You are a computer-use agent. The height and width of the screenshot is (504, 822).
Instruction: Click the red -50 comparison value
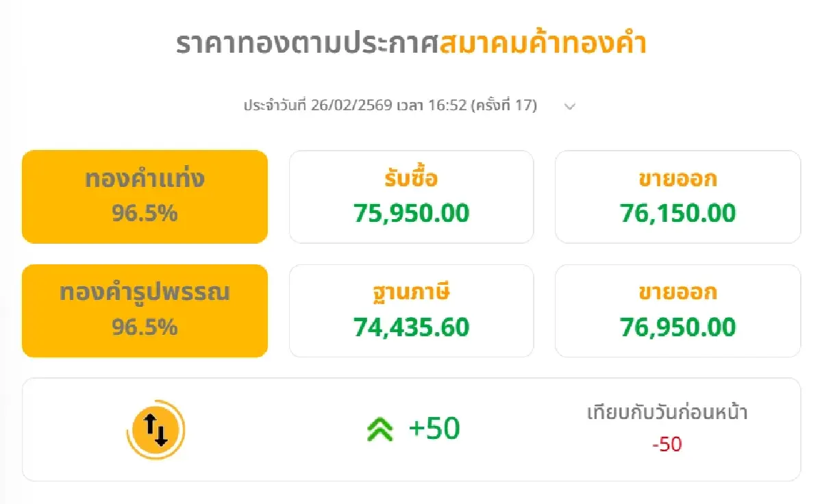[x=669, y=444]
